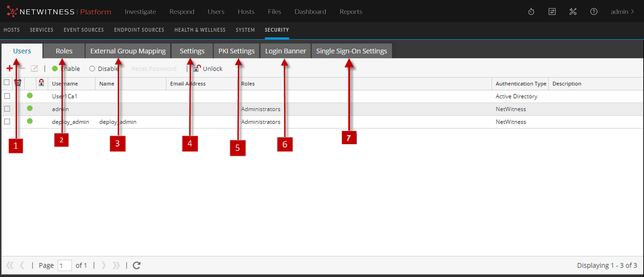
Task: Click the Unlock padlock toolbar icon
Action: [x=197, y=68]
